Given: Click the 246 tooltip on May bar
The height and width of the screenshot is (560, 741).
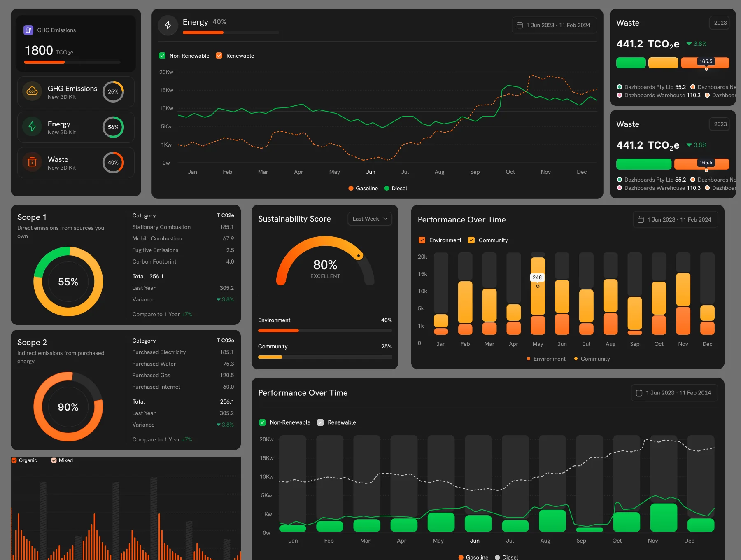Looking at the screenshot, I should 537,277.
